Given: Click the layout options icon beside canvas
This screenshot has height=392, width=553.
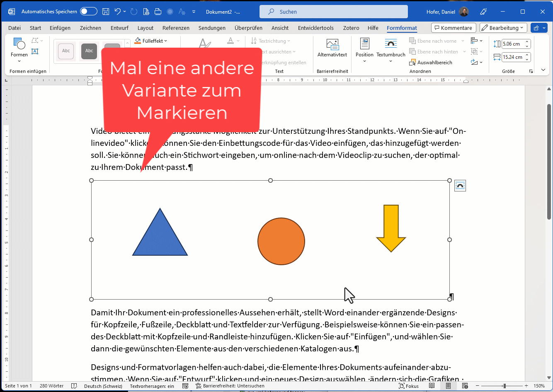Looking at the screenshot, I should [460, 186].
